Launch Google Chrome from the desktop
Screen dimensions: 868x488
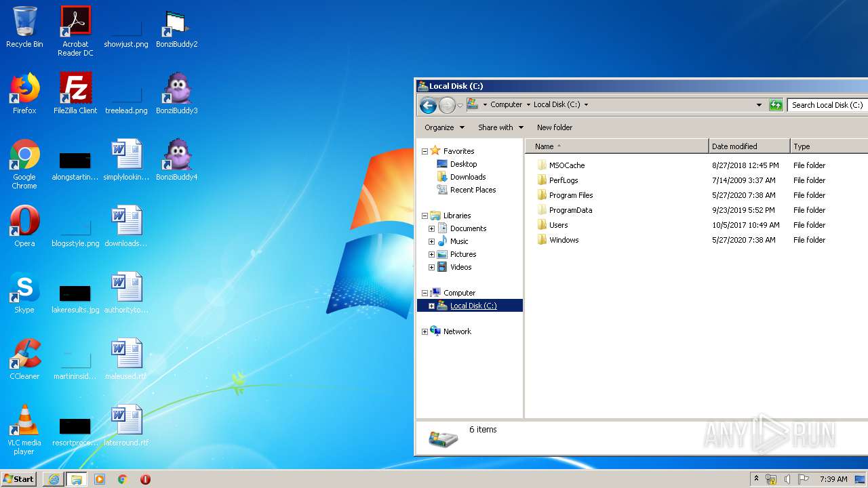click(24, 164)
